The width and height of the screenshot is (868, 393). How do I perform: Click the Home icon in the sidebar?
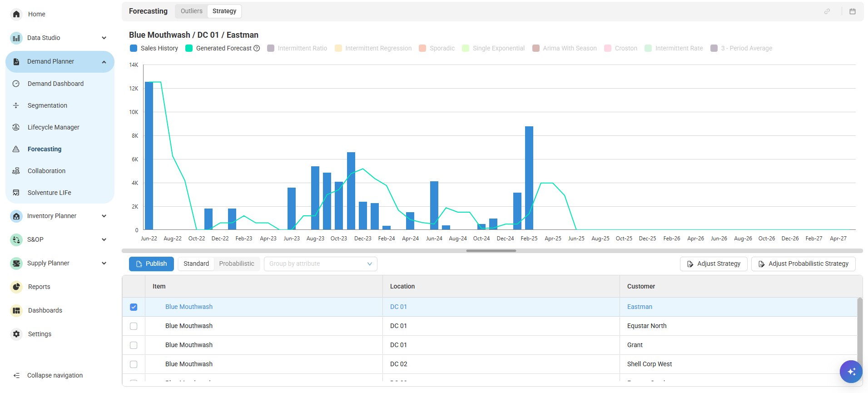pos(16,14)
